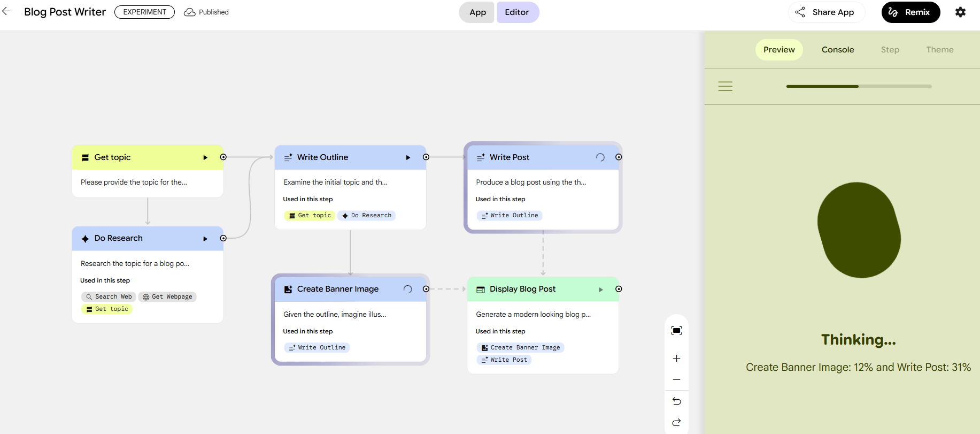This screenshot has width=980, height=434.
Task: Go back using the left arrow icon
Action: 6,11
